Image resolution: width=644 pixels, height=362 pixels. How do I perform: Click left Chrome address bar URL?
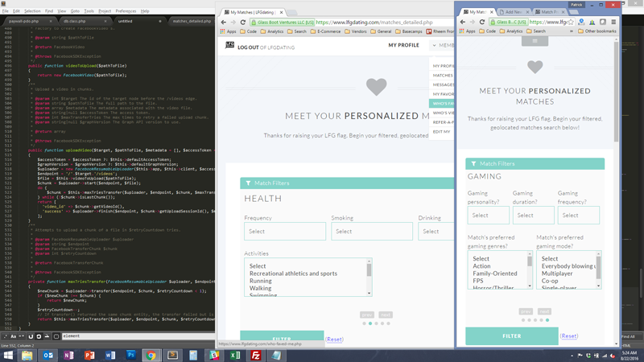pyautogui.click(x=374, y=23)
